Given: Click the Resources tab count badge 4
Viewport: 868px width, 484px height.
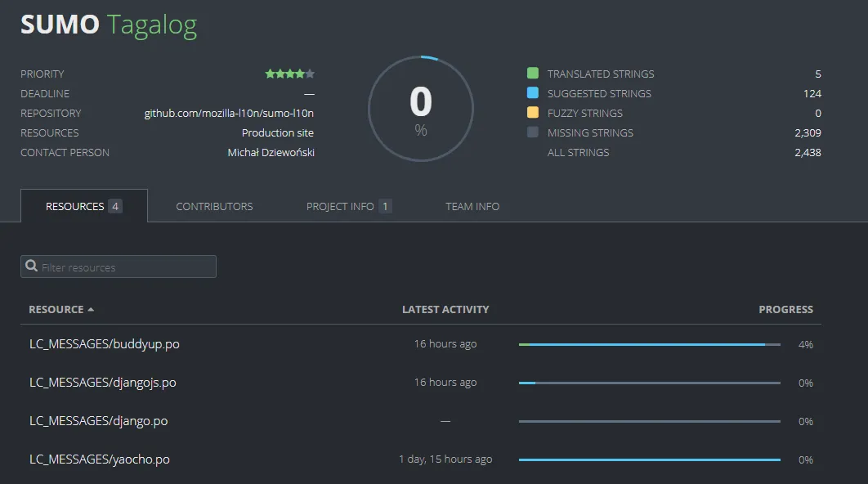Looking at the screenshot, I should (115, 206).
